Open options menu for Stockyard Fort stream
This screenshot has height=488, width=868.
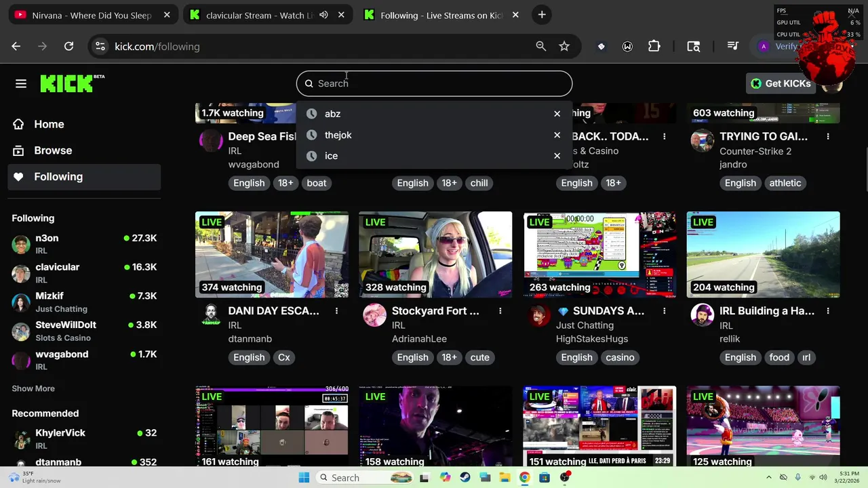coord(500,311)
